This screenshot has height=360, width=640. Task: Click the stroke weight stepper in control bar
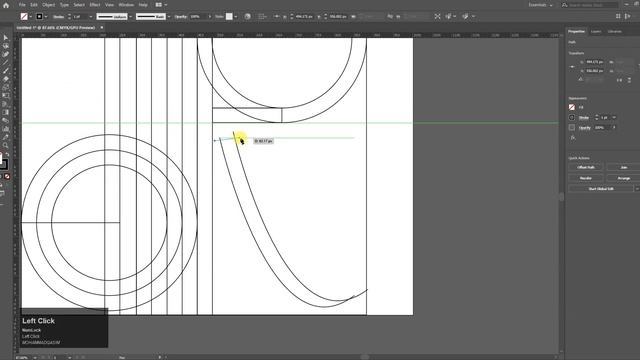tap(69, 17)
